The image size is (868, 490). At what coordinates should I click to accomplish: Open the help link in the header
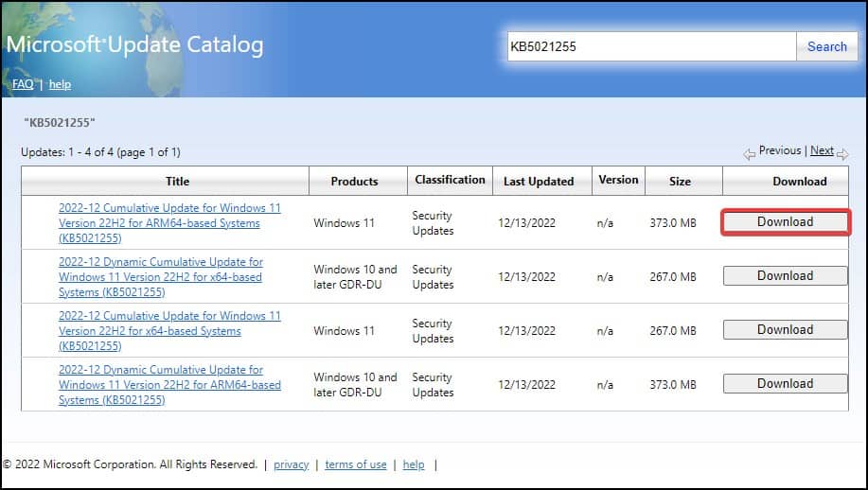tap(60, 84)
